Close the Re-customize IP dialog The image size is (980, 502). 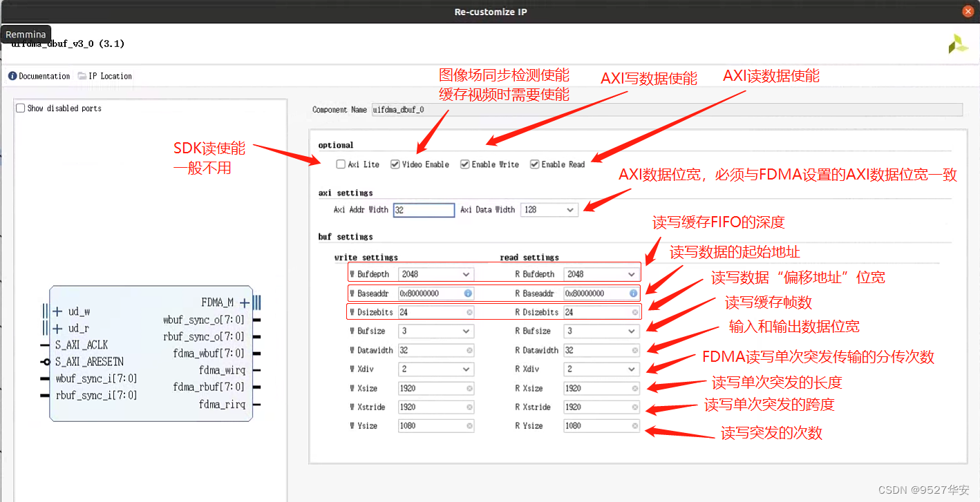967,12
